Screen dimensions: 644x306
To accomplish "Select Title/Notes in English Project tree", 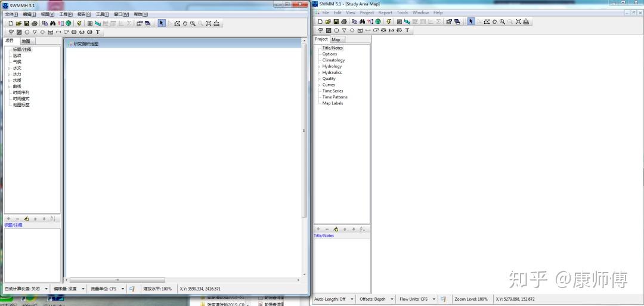I will click(x=332, y=48).
